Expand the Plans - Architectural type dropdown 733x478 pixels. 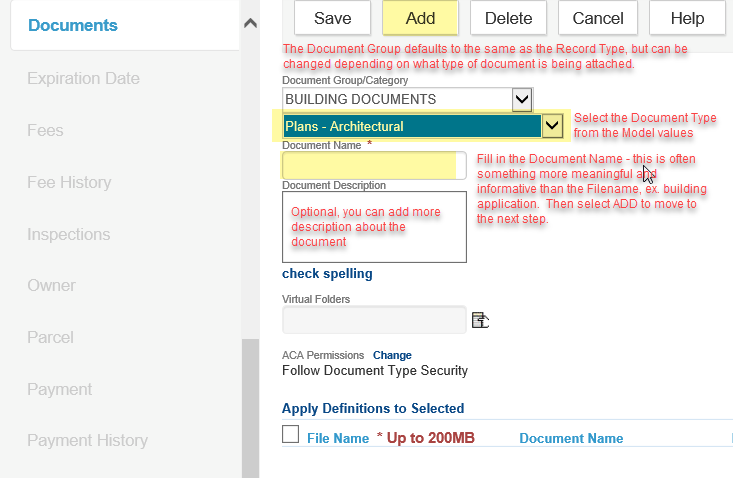tap(552, 126)
